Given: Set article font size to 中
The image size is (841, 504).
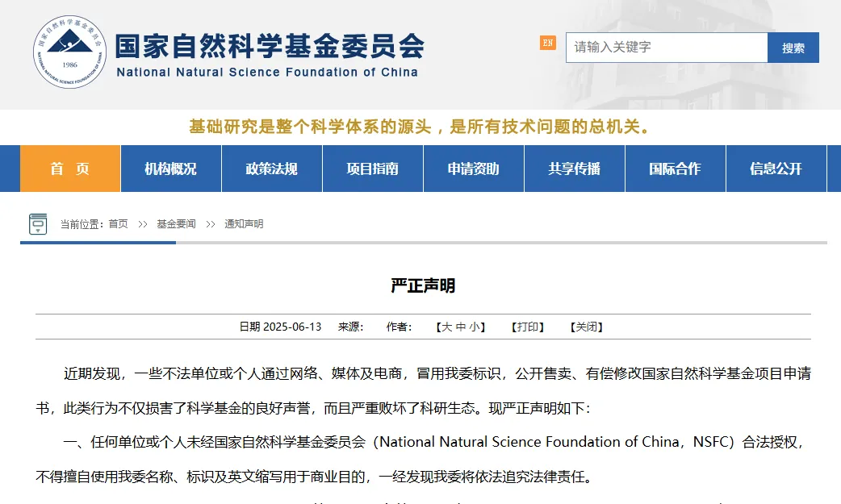Looking at the screenshot, I should (461, 327).
